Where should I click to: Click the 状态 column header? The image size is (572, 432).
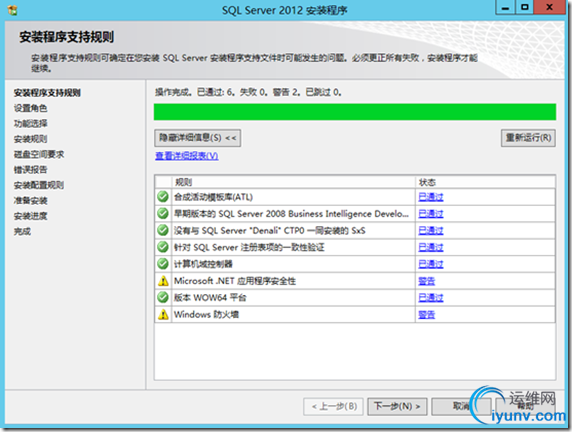tap(486, 182)
